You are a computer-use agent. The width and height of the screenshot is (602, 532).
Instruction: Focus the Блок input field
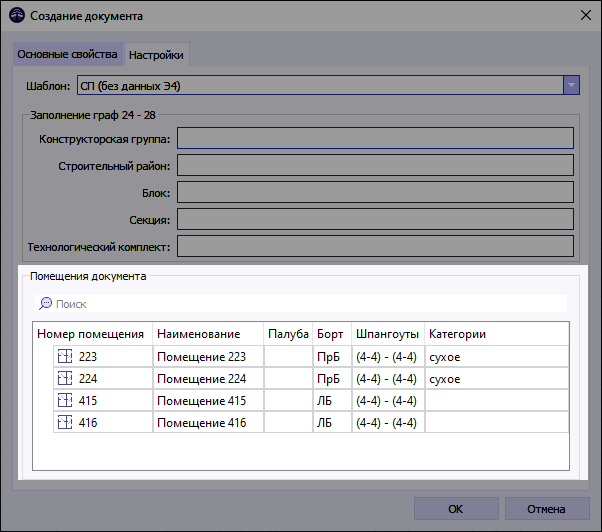click(x=375, y=192)
